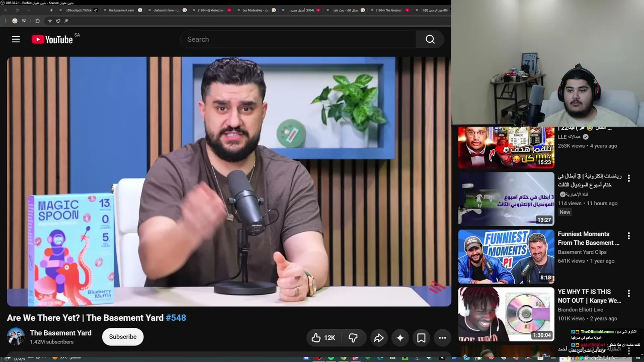
Task: Open Funniest Moments From The Basement video thumbnail
Action: point(506,257)
